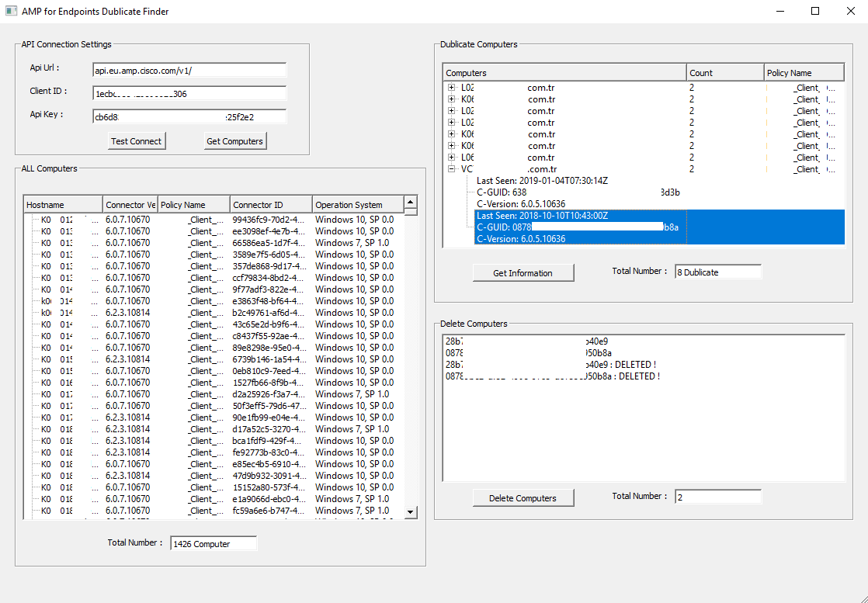Select the row with Connector ID bca1fdf9-429f-4...

pos(214,440)
